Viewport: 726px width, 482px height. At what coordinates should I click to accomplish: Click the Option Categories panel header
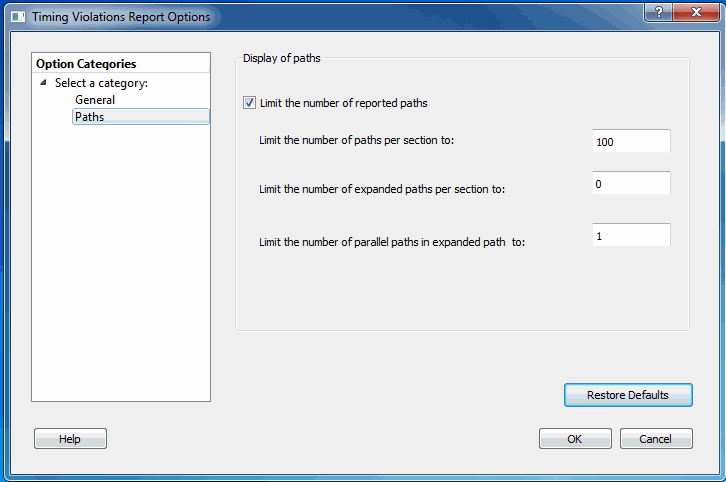[x=86, y=64]
